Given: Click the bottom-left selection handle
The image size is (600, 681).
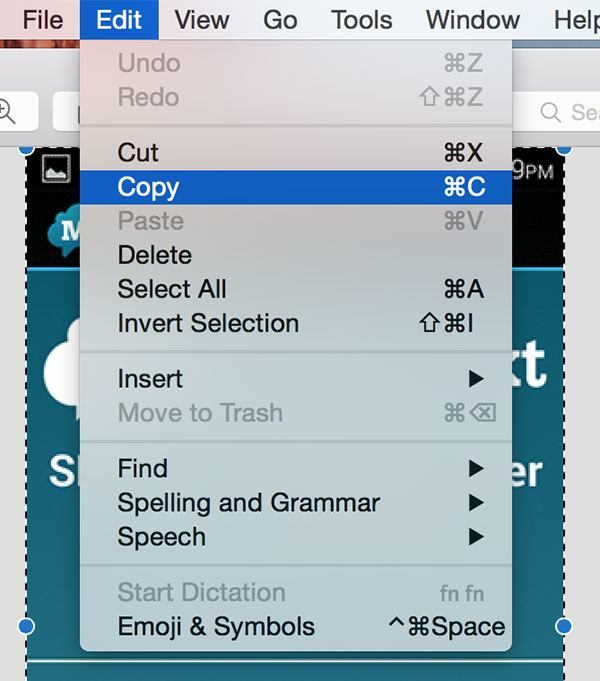Looking at the screenshot, I should tap(27, 626).
